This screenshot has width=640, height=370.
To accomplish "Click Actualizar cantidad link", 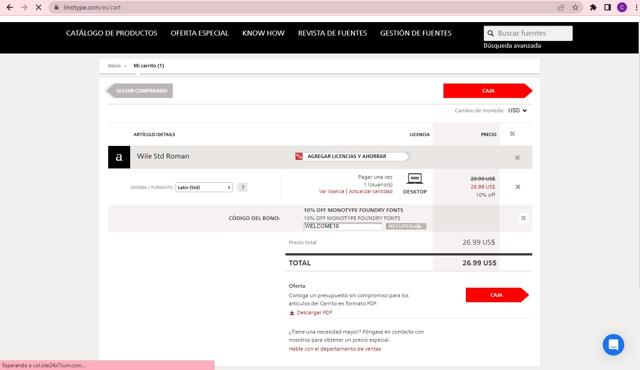I will 370,191.
